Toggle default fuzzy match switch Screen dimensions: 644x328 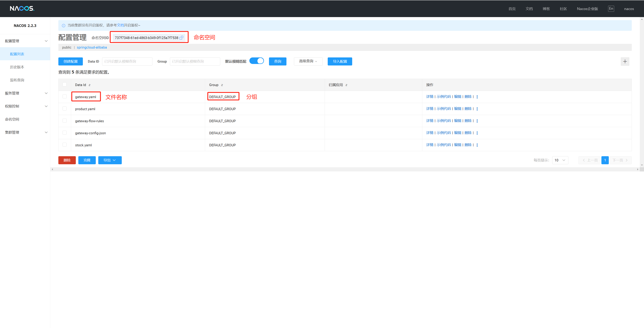point(256,61)
